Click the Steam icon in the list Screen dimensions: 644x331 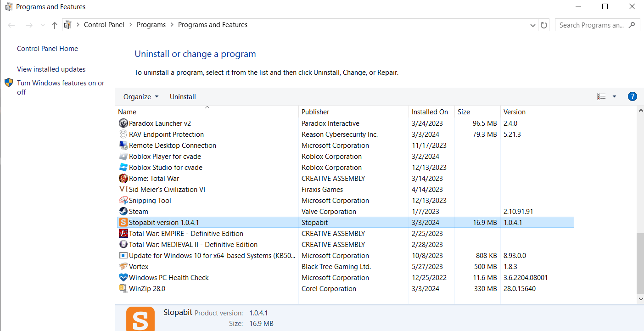point(123,211)
